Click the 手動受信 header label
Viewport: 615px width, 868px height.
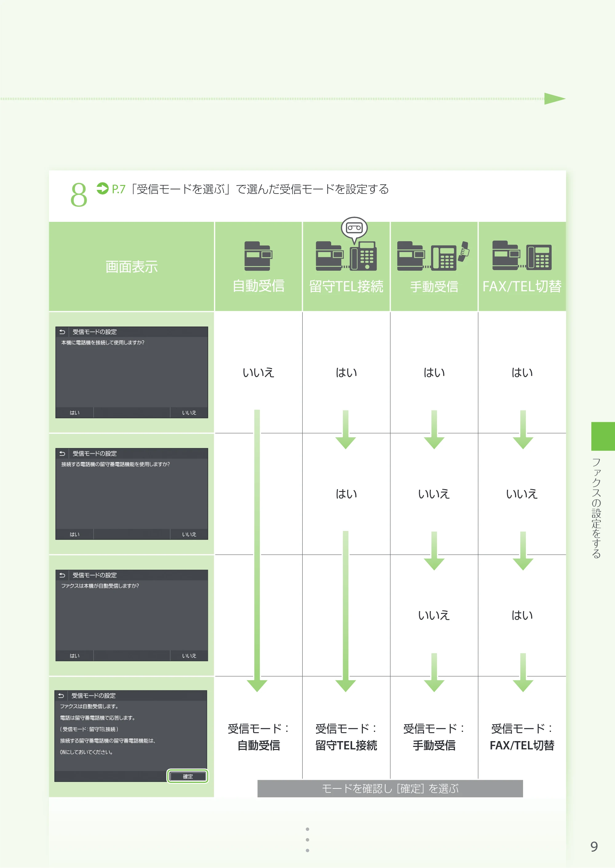(434, 286)
